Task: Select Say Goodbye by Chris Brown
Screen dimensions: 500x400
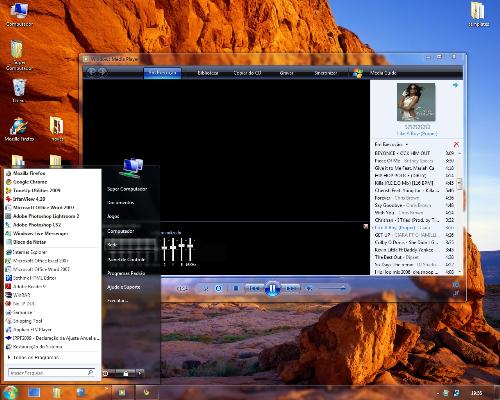Action: pyautogui.click(x=414, y=205)
